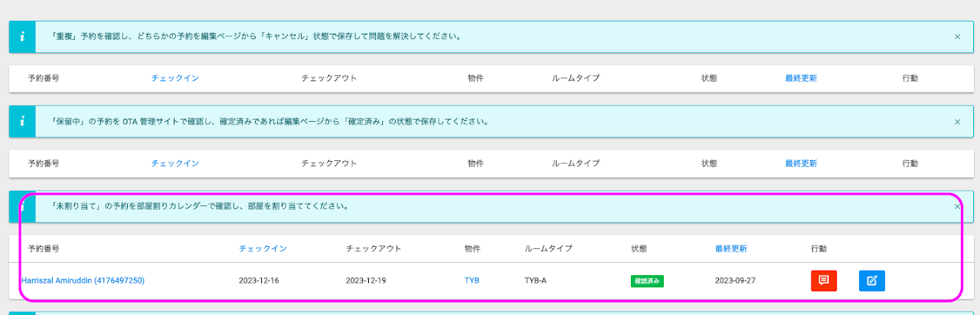980x315 pixels.
Task: Sort the 未割り当て table by チェックイン
Action: pyautogui.click(x=263, y=248)
